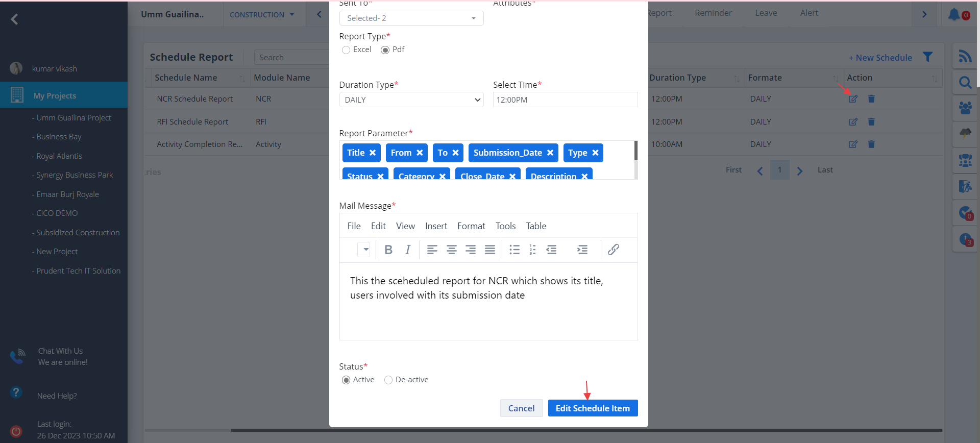Click the Italic formatting icon
The width and height of the screenshot is (980, 443).
tap(407, 250)
